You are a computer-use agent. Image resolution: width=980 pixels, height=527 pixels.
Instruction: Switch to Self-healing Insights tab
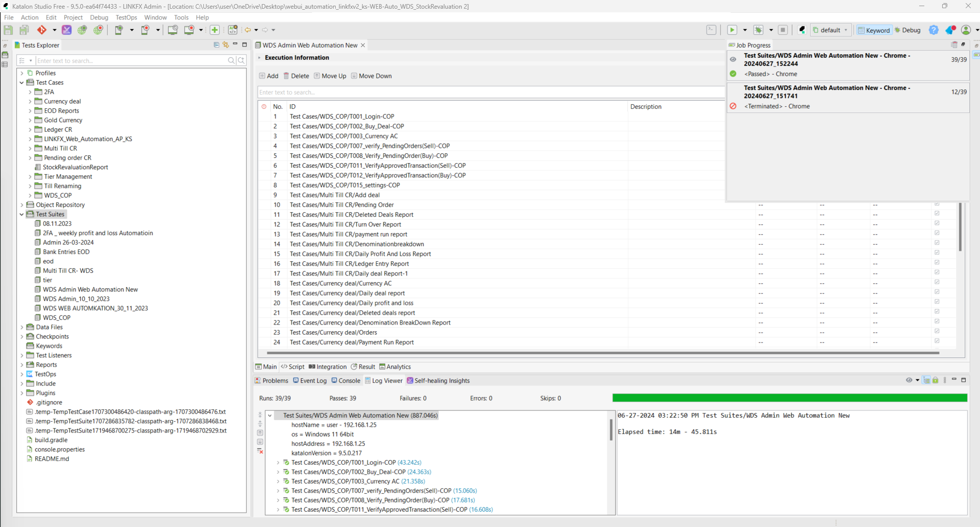(438, 381)
